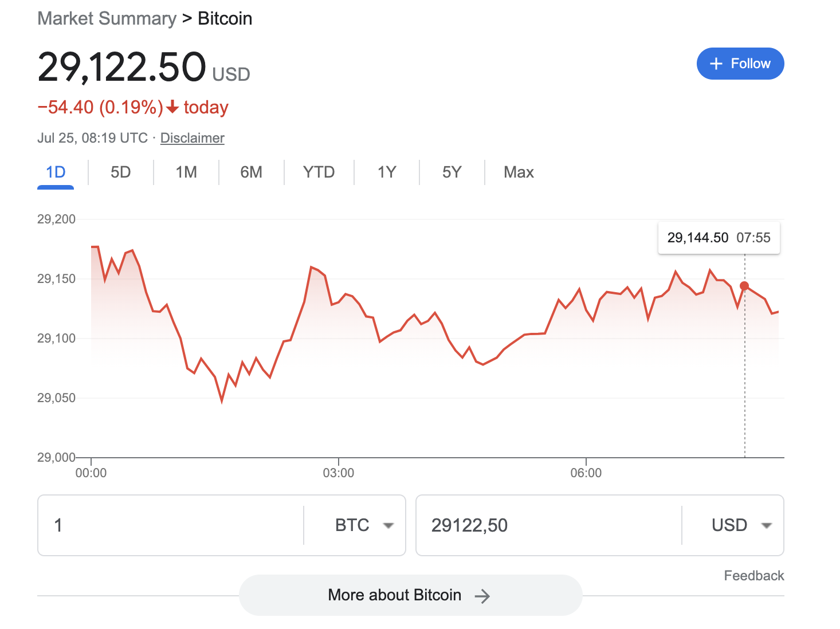Open the BTC currency dropdown
This screenshot has width=840, height=629.
(364, 525)
